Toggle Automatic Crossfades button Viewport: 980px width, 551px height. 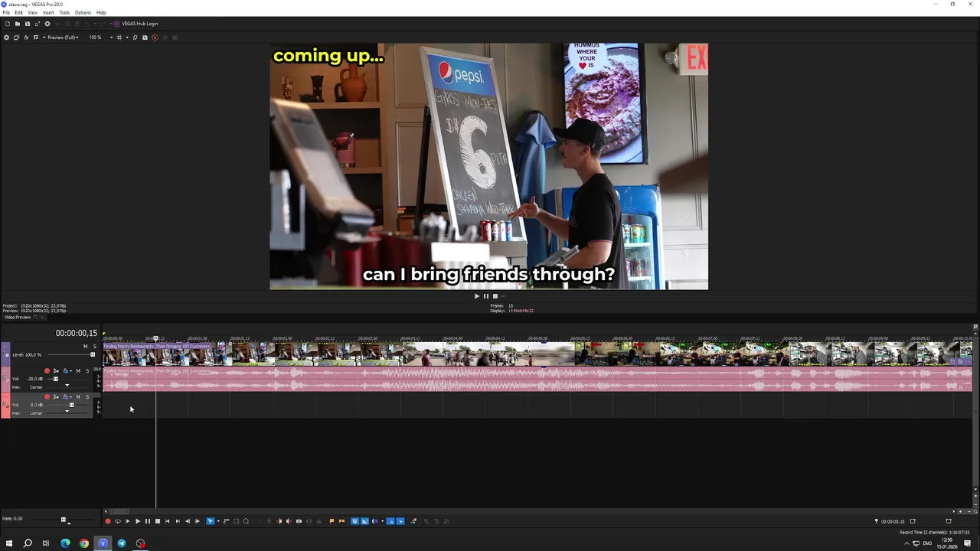pos(364,521)
